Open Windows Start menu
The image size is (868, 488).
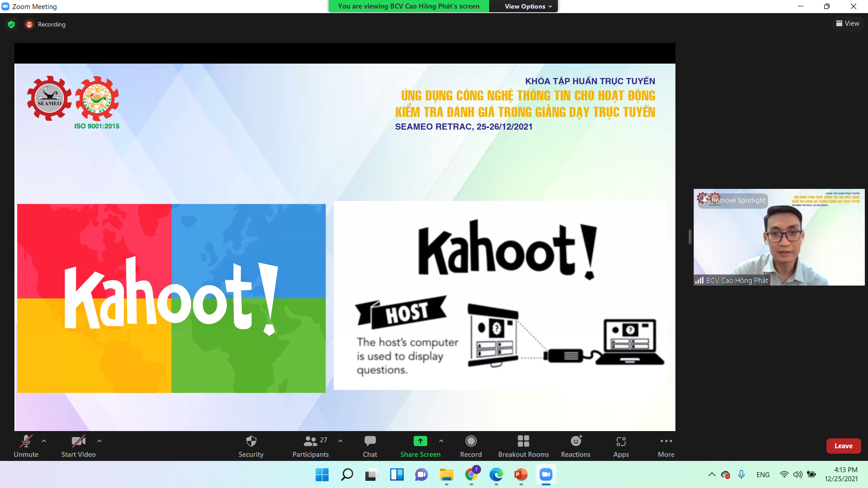[322, 474]
